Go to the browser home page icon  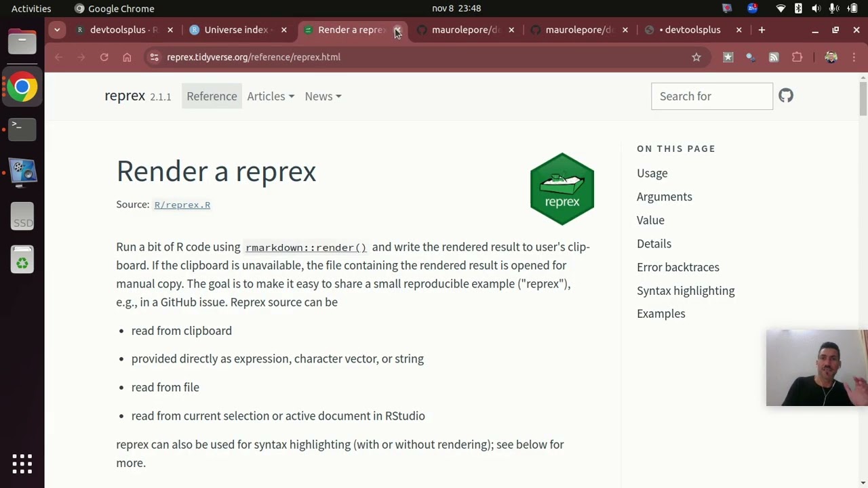pos(127,57)
